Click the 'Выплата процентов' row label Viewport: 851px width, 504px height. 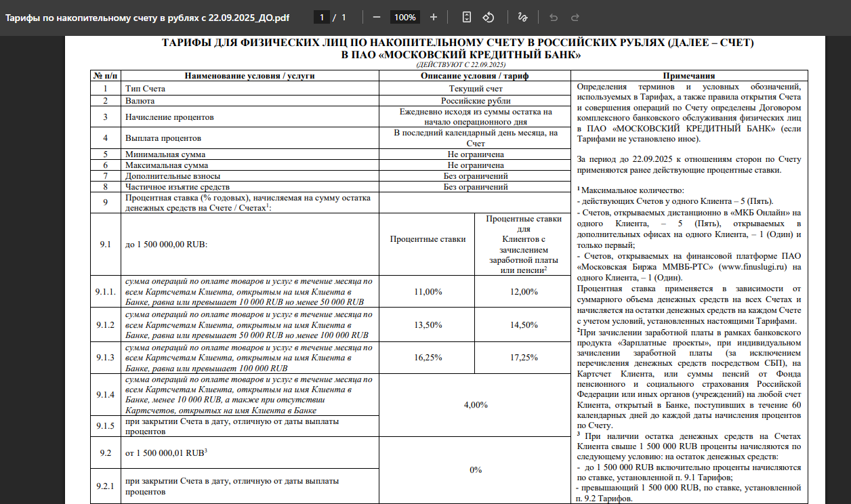tap(163, 138)
